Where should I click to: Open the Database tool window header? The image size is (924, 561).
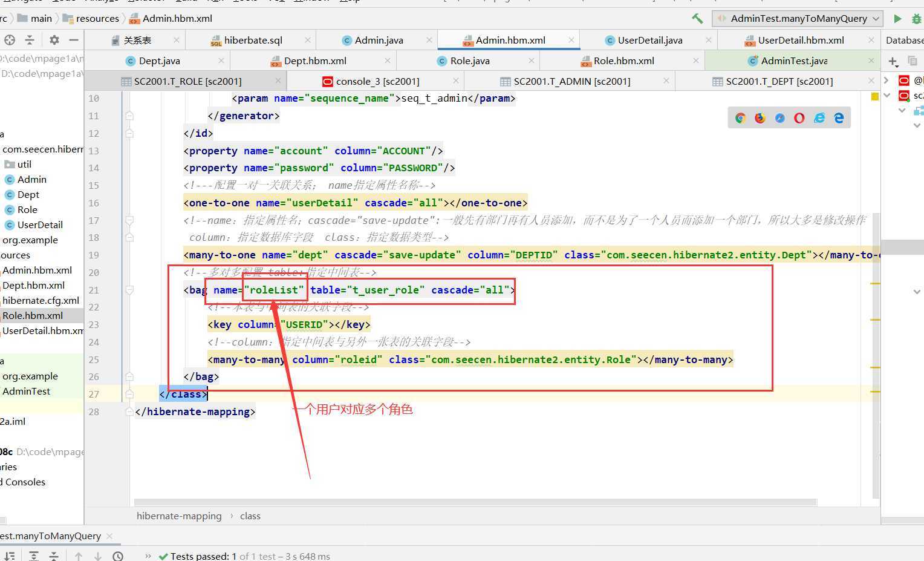click(905, 40)
